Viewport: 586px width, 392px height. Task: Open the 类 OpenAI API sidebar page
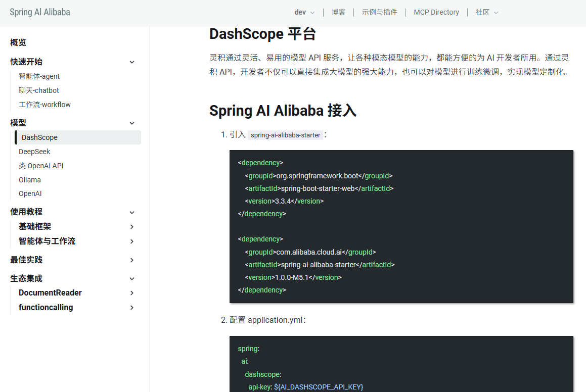click(x=41, y=166)
